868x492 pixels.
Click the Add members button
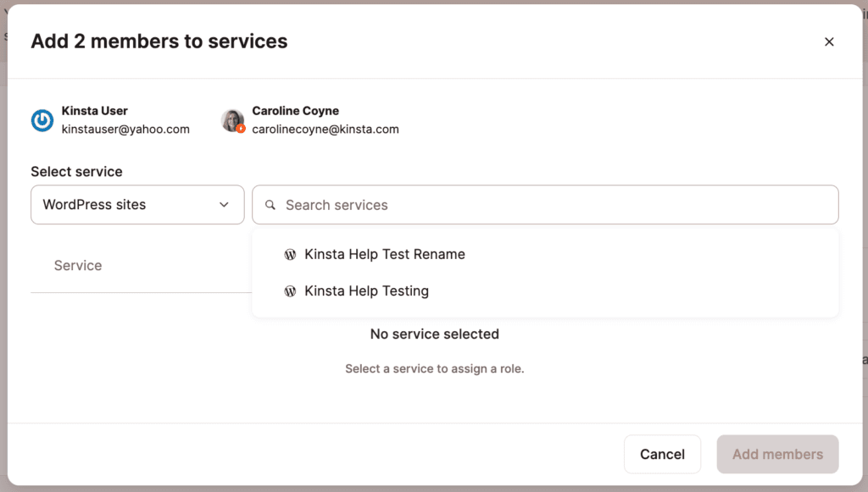[x=777, y=454]
